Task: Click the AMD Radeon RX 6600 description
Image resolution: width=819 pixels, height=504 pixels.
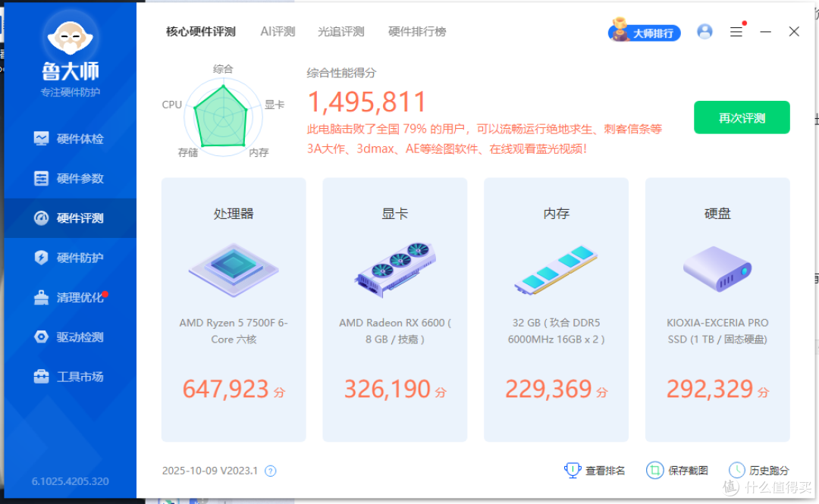Action: pos(395,331)
